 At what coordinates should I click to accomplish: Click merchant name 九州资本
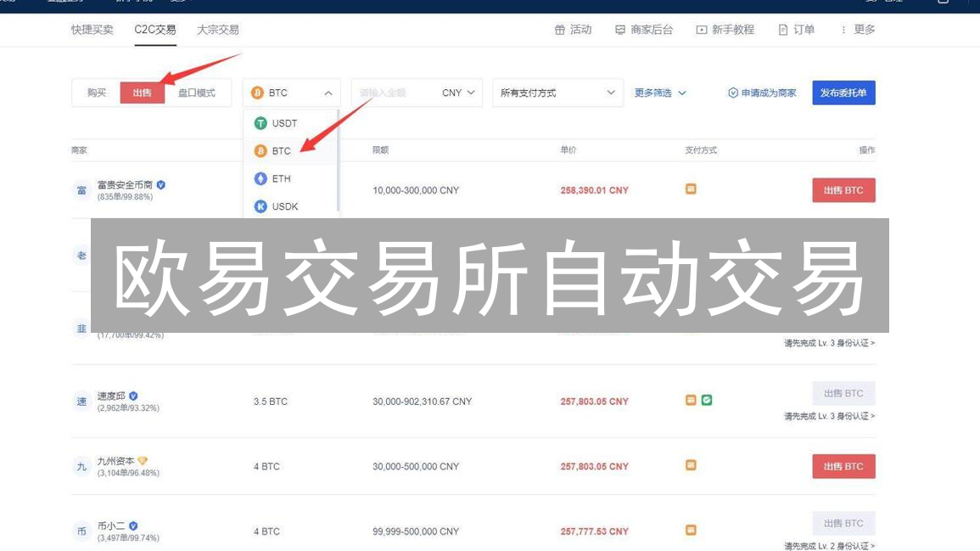coord(115,461)
